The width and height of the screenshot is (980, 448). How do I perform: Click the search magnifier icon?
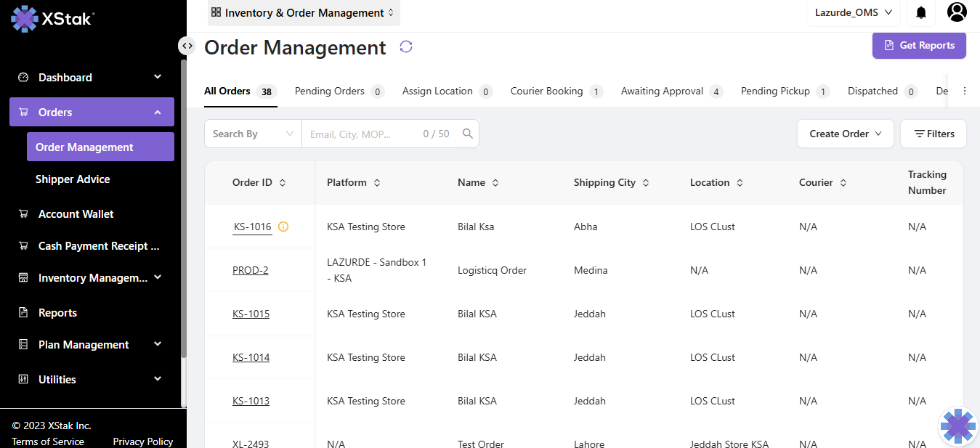(x=468, y=134)
